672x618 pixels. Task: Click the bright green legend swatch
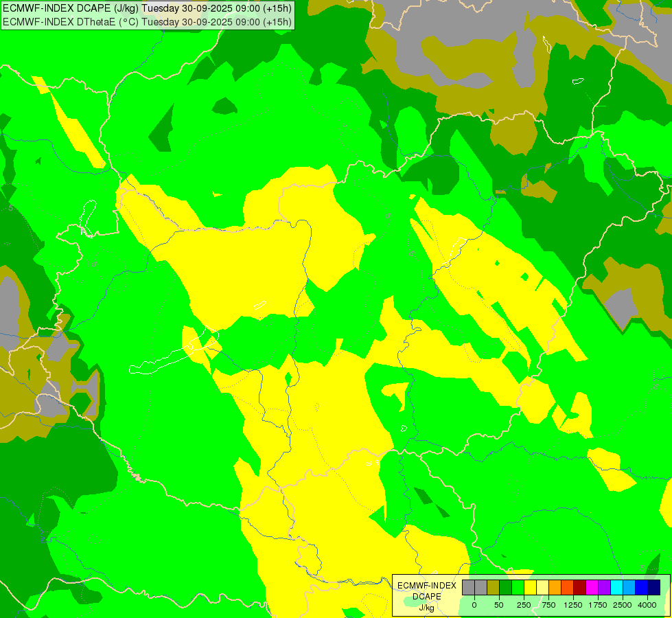tap(518, 587)
